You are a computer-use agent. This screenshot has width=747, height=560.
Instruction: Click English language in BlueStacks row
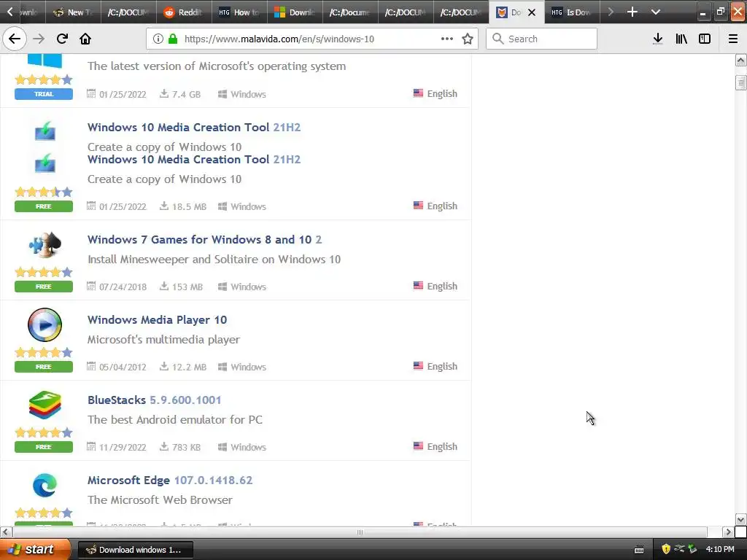pos(442,447)
